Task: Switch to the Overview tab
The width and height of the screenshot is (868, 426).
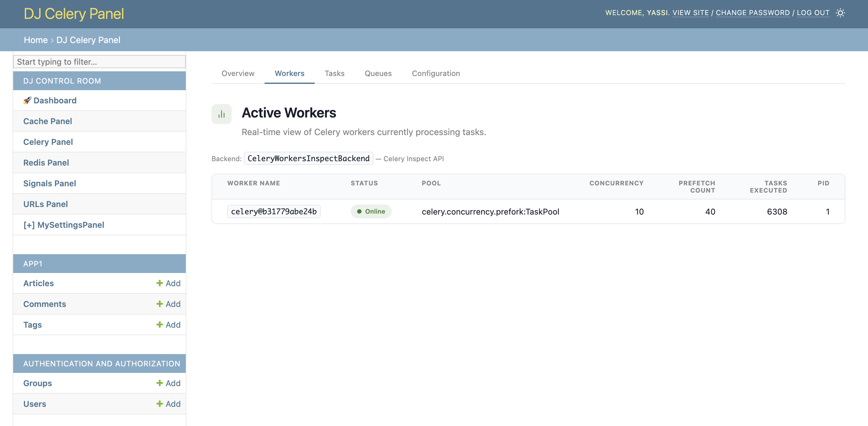Action: point(238,73)
